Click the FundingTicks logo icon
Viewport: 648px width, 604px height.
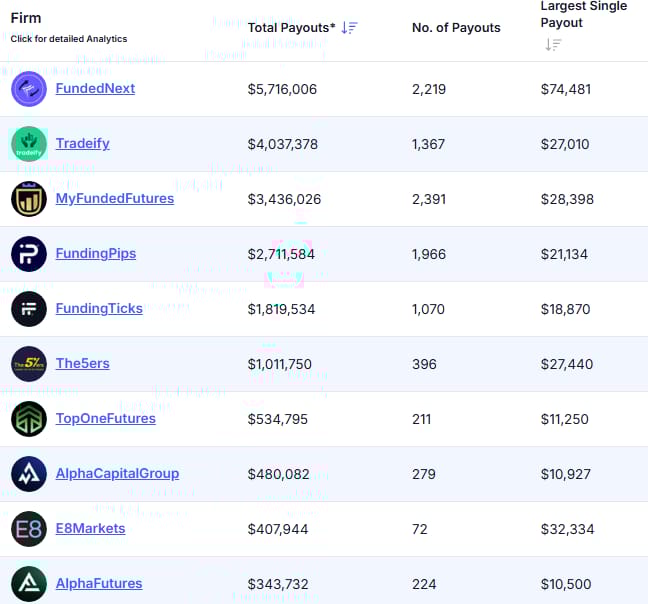29,309
